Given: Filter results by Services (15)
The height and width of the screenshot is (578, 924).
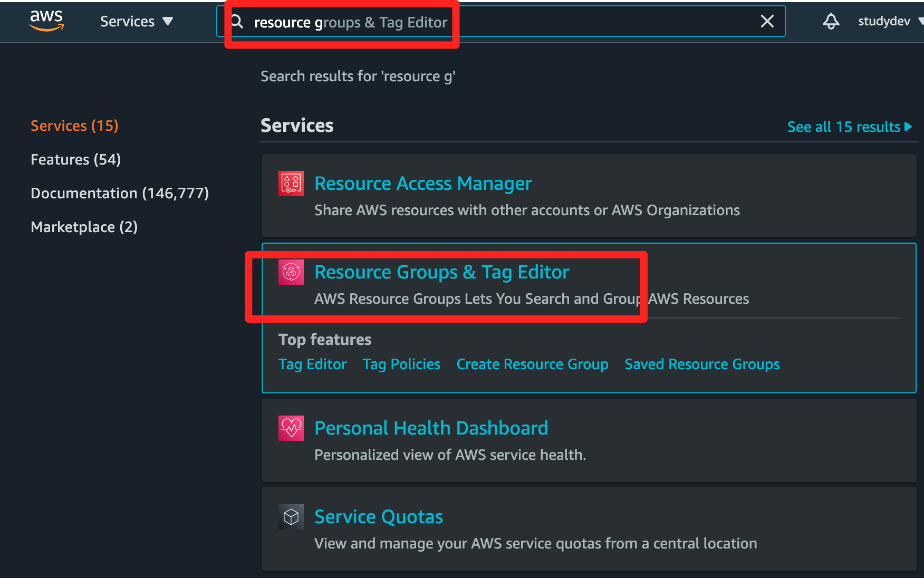Looking at the screenshot, I should [74, 126].
